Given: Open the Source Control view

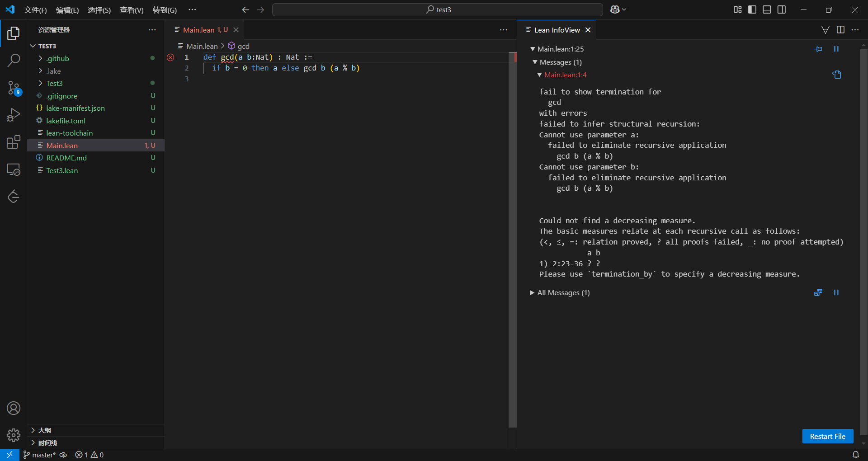Looking at the screenshot, I should [14, 88].
